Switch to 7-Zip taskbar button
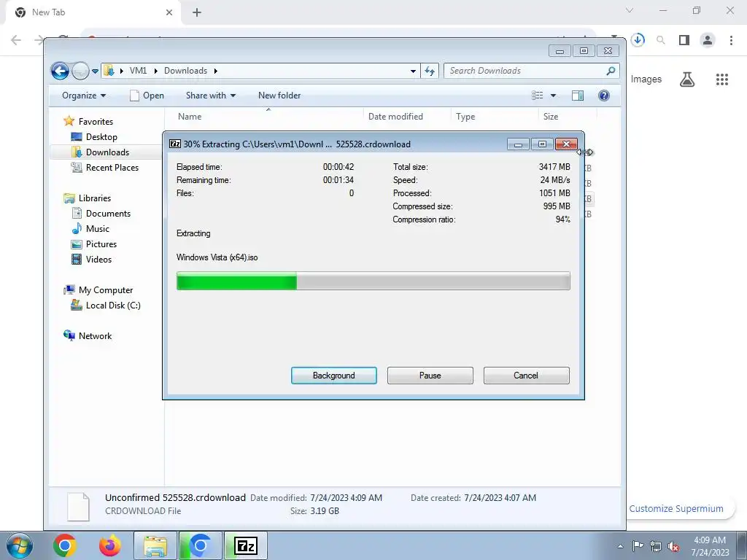This screenshot has width=747, height=560. (x=246, y=545)
